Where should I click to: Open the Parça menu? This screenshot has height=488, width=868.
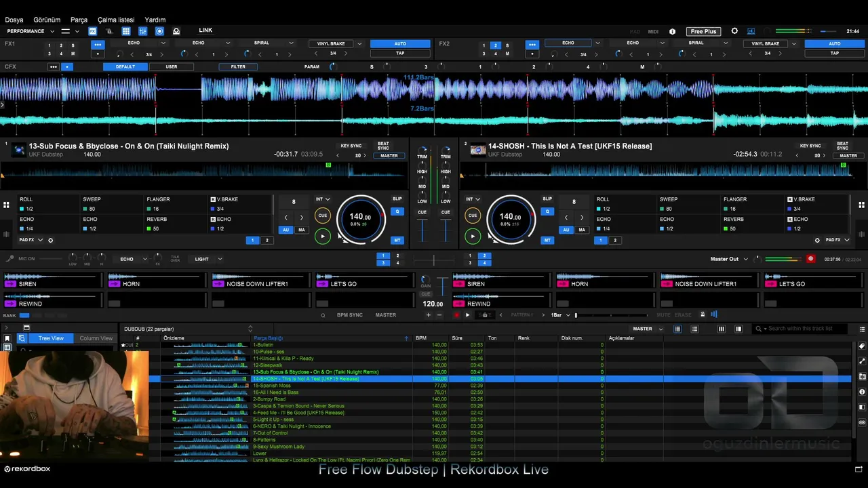[x=79, y=20]
